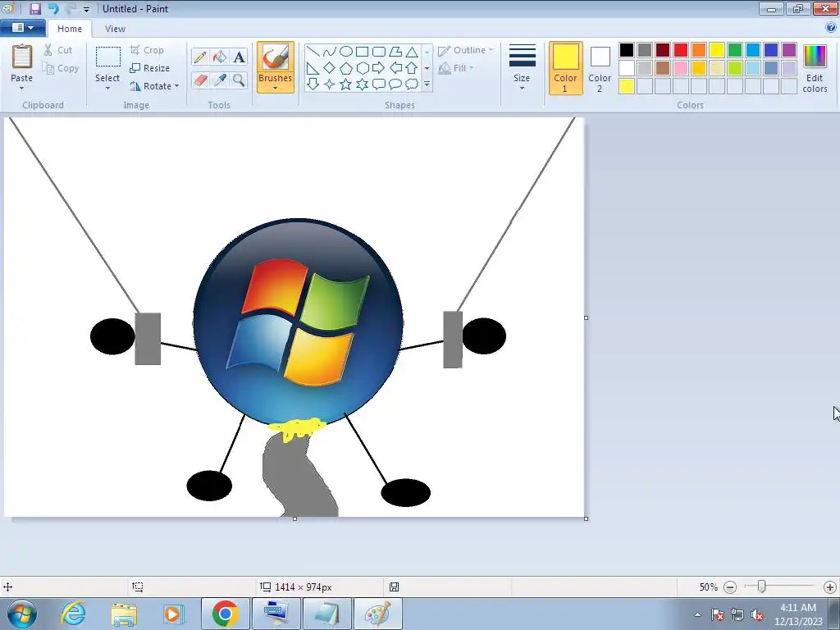Screen dimensions: 840x630
Task: Choose the Rounded rectangle shape
Action: 379,52
